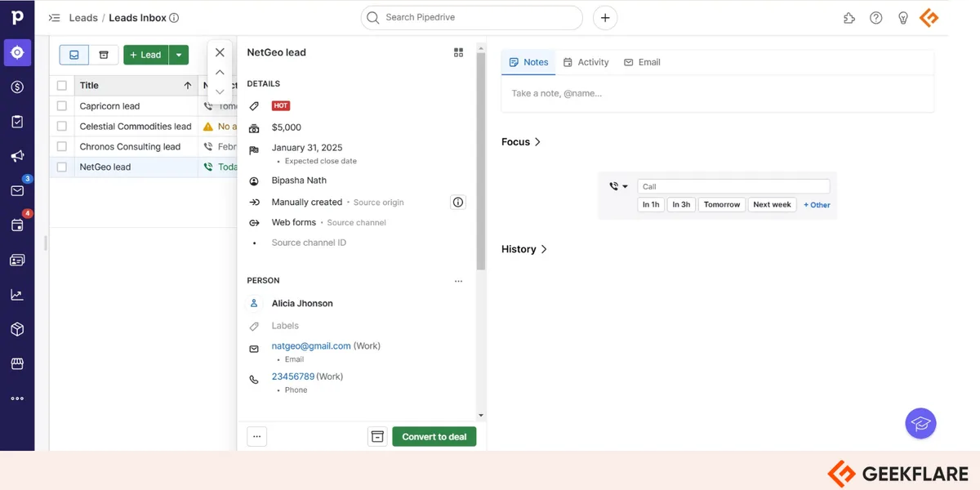This screenshot has width=980, height=490.
Task: Switch to the Email tab
Action: click(x=642, y=62)
